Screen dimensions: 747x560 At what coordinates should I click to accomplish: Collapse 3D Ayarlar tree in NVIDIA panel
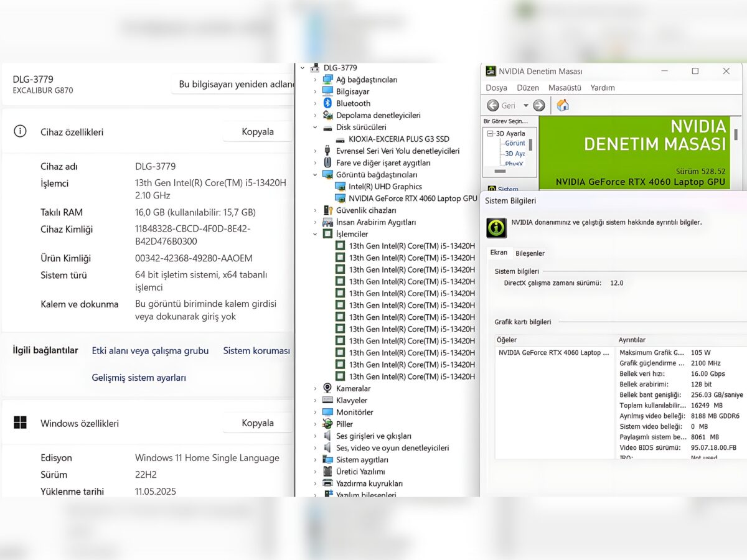[491, 134]
